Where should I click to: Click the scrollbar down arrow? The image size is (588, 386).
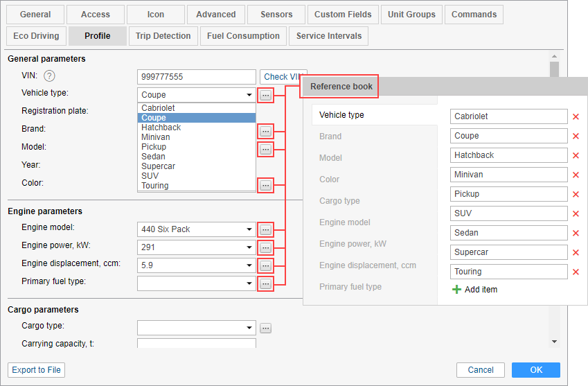[x=554, y=342]
